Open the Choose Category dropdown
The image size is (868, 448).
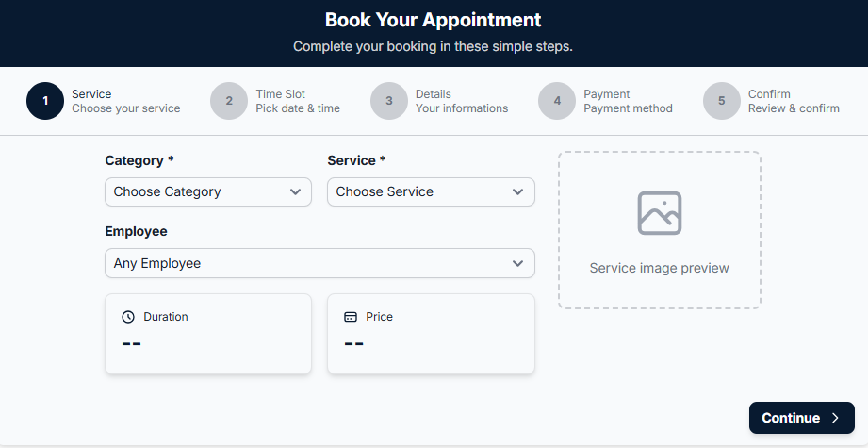click(x=207, y=191)
